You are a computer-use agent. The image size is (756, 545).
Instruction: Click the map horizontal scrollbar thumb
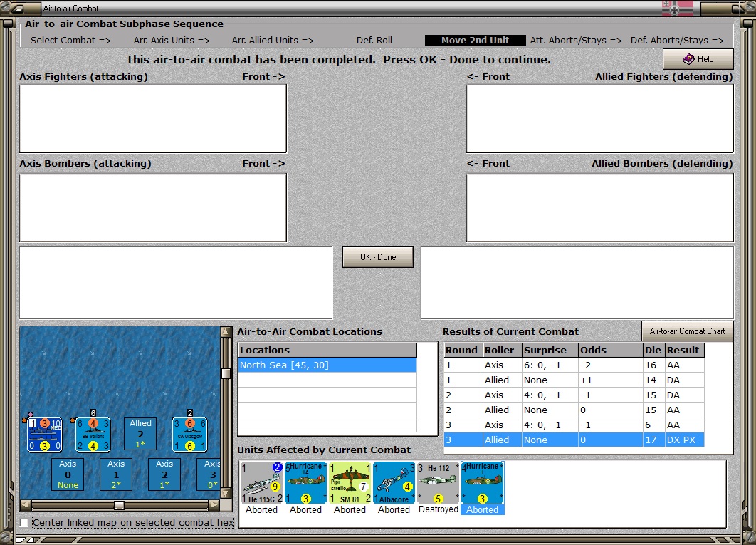[119, 505]
